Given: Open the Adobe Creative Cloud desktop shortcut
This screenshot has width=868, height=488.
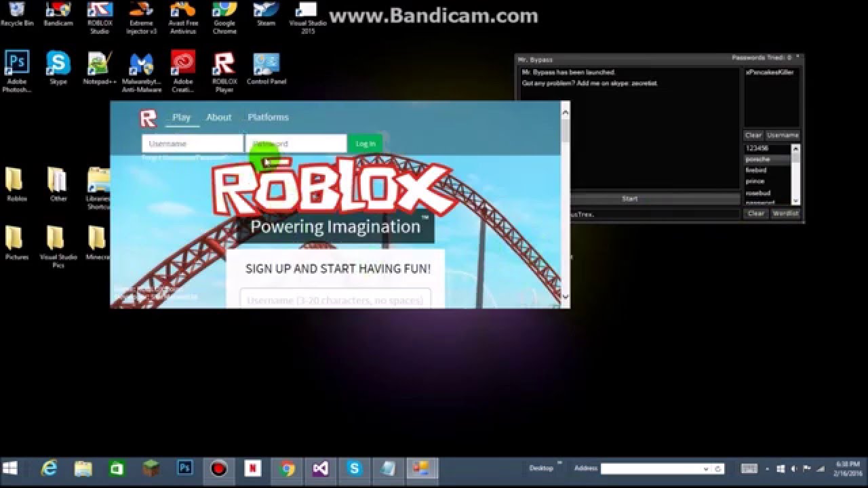Looking at the screenshot, I should click(183, 71).
